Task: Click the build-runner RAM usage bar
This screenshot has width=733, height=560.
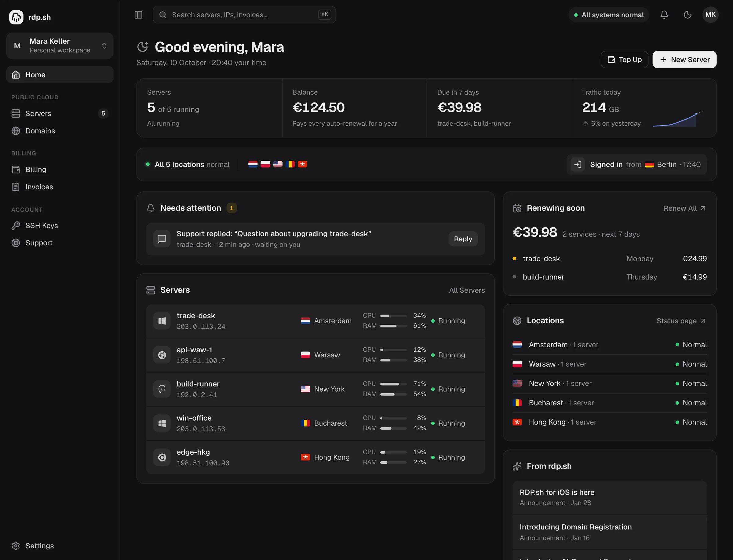Action: point(393,394)
